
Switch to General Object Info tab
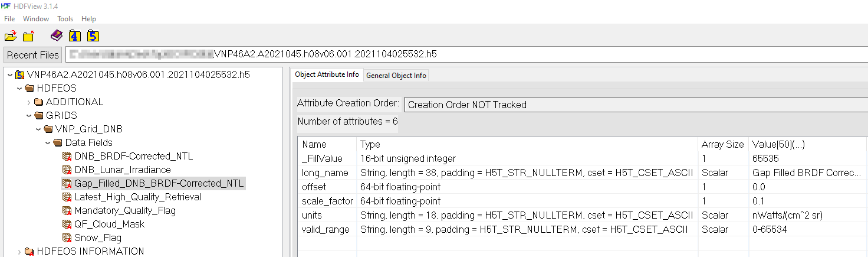coord(396,75)
